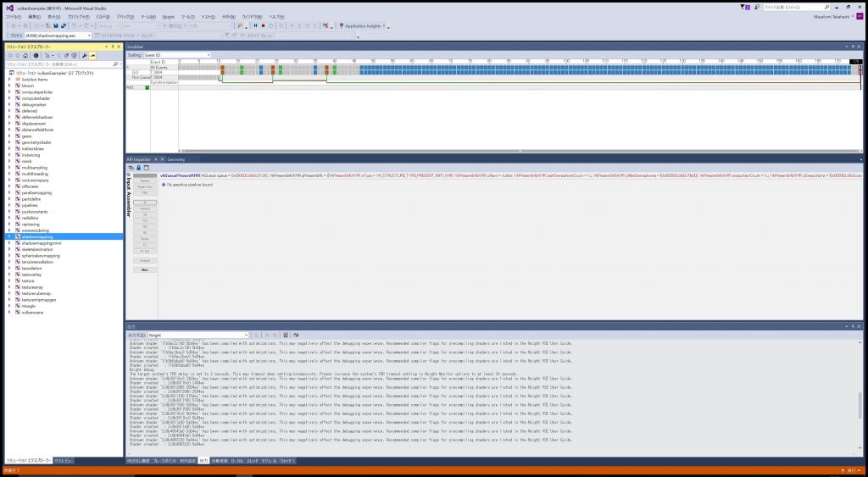Click the green Add row button in Scrubber
The height and width of the screenshot is (477, 868).
pos(147,87)
